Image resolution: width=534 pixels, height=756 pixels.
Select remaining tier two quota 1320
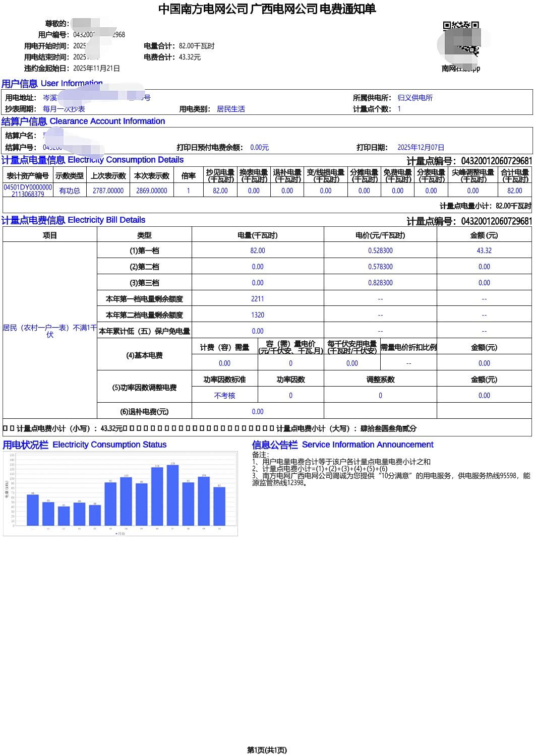click(258, 315)
